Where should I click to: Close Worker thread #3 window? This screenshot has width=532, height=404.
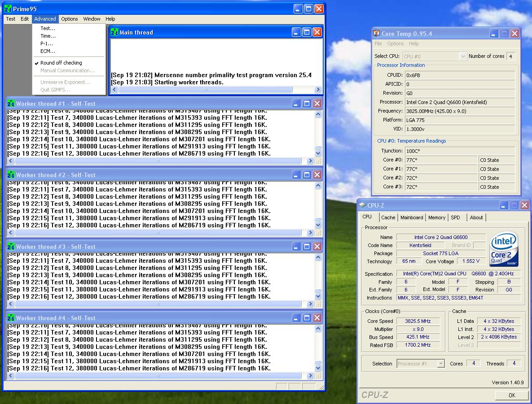[317, 247]
